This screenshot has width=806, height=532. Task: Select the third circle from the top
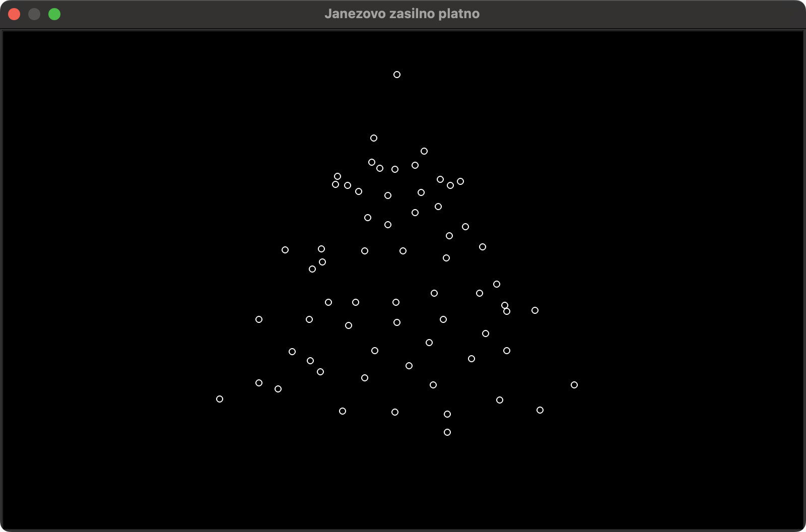pyautogui.click(x=424, y=151)
